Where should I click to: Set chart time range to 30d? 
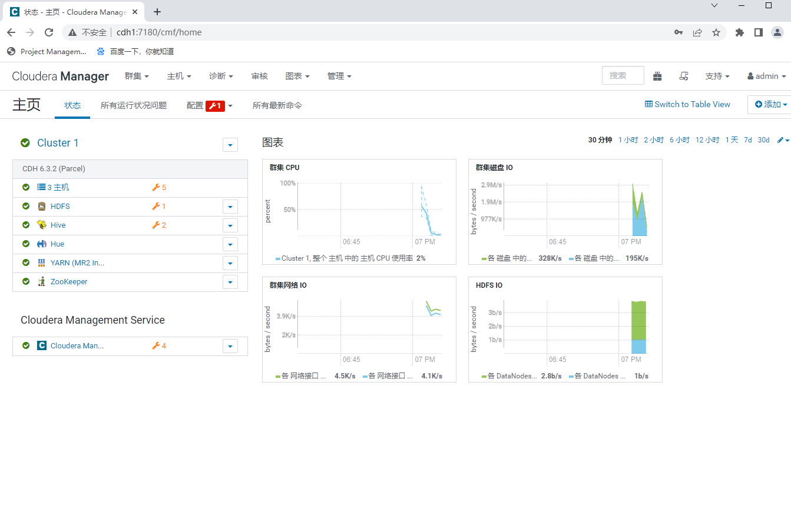[763, 140]
